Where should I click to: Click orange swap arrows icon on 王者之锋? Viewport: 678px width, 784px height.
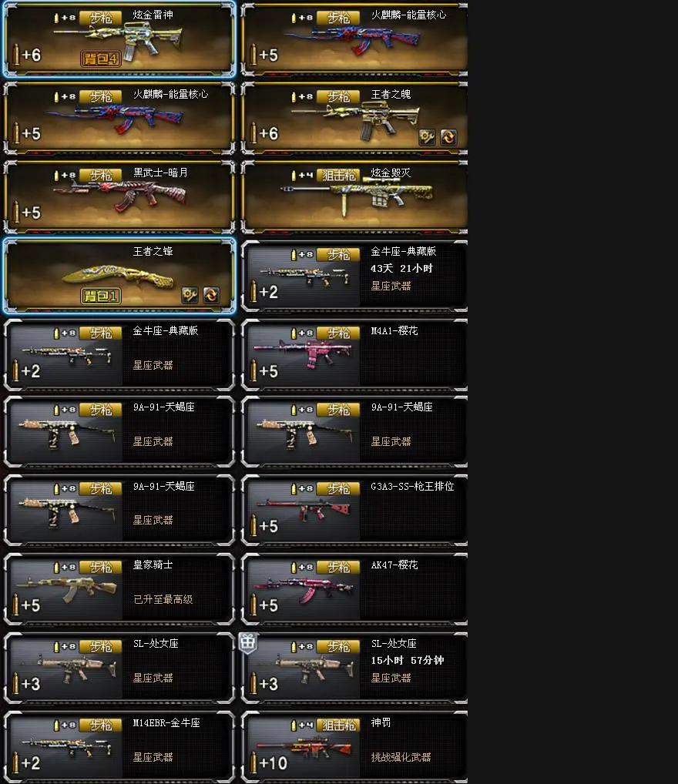pyautogui.click(x=211, y=295)
